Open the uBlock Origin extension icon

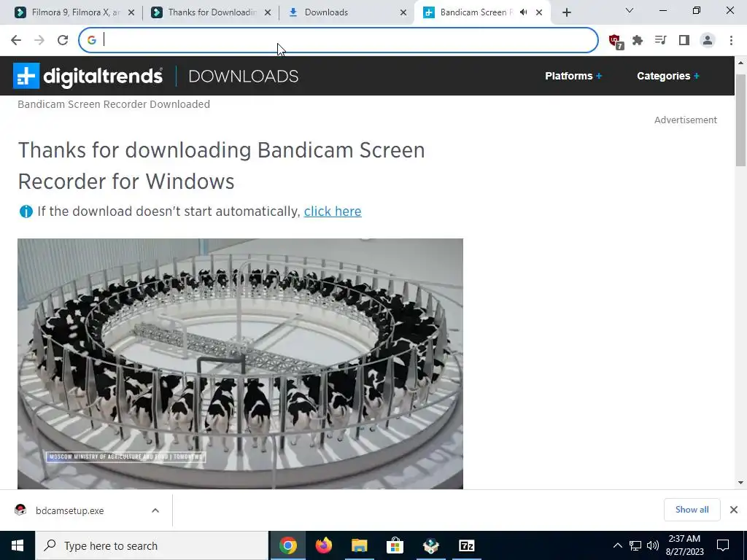click(x=616, y=41)
